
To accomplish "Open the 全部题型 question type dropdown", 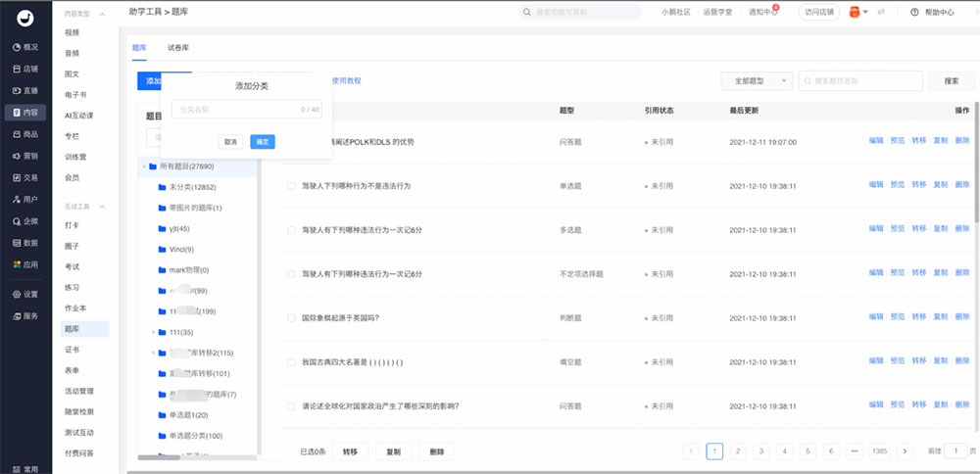I will pos(756,81).
